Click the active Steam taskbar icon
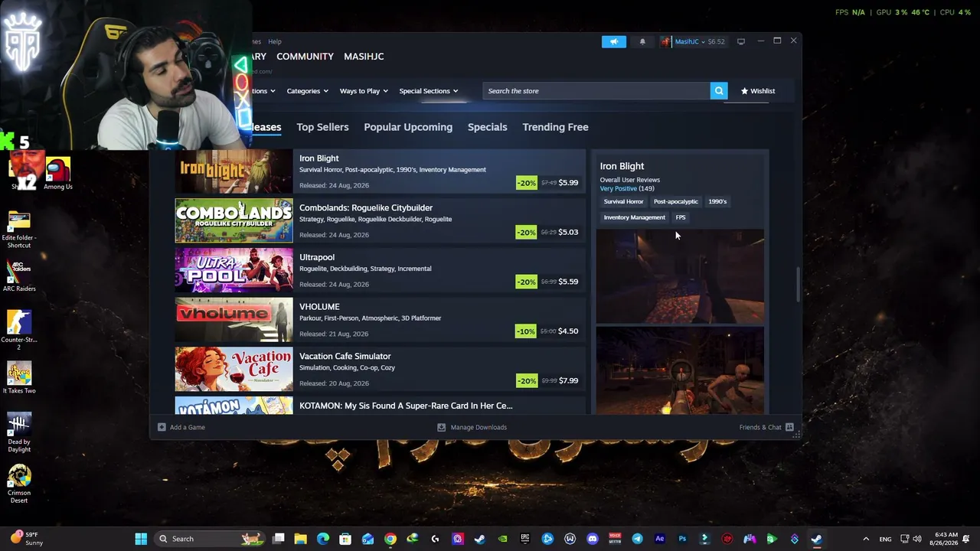 (x=816, y=539)
